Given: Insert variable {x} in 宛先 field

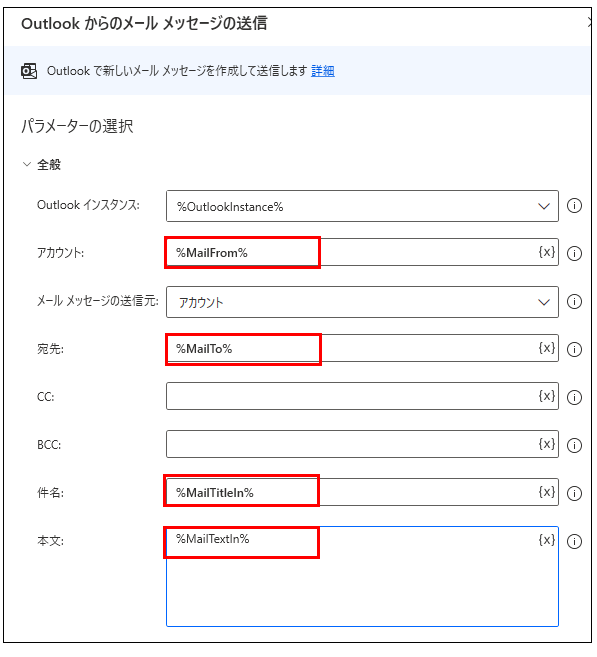Looking at the screenshot, I should pyautogui.click(x=546, y=348).
